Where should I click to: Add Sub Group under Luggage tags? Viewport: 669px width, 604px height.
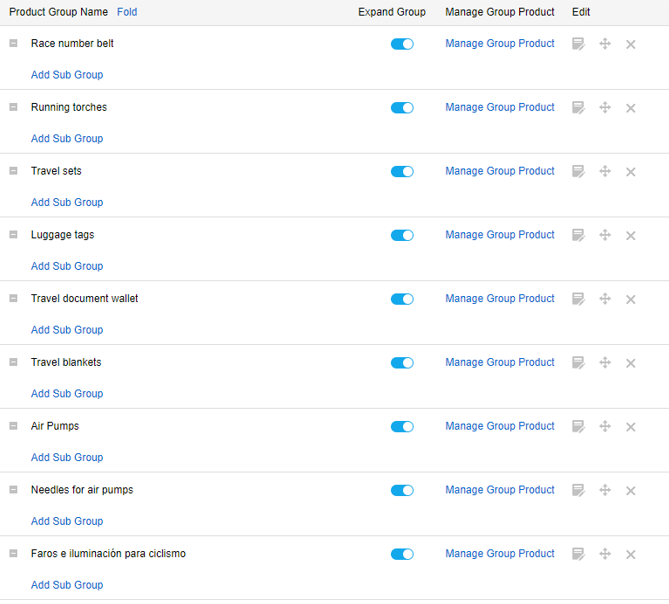pos(67,266)
